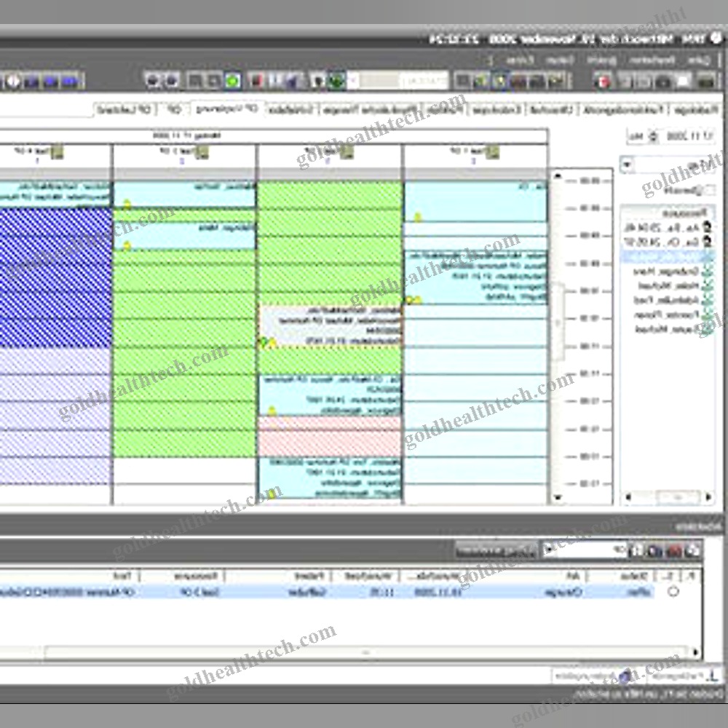This screenshot has height=728, width=728.
Task: Click the dark green round icon beside the toolbar dropdown
Action: (x=336, y=81)
